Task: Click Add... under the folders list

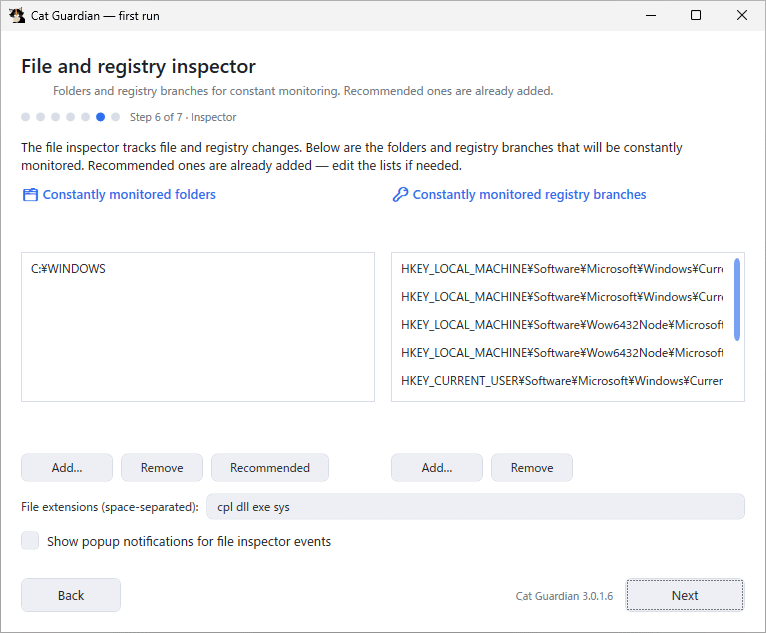Action: (x=67, y=467)
